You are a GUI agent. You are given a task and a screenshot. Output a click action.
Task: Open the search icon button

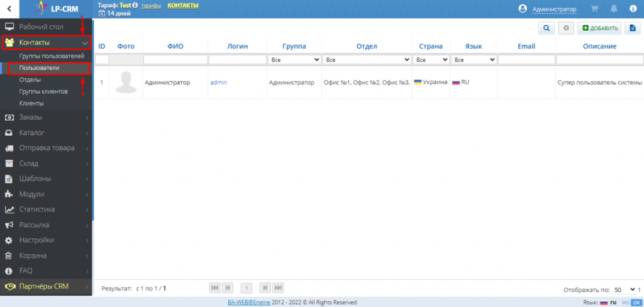[x=547, y=28]
